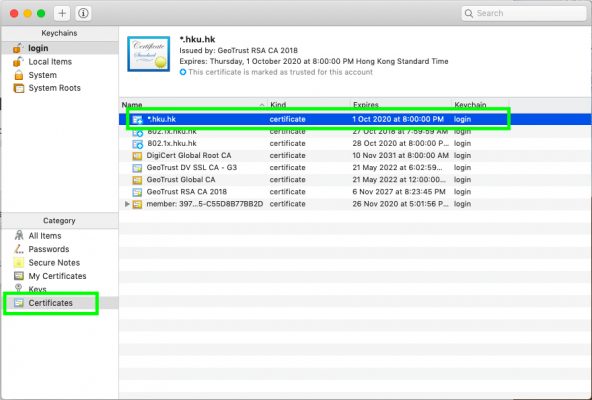Select the Local Items keychain
This screenshot has width=592, height=400.
[59, 62]
